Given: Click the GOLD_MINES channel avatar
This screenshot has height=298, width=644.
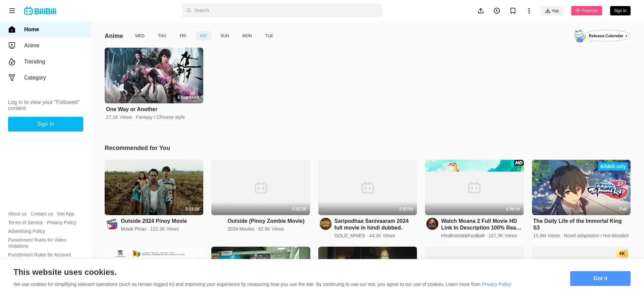Looking at the screenshot, I should click(x=326, y=224).
